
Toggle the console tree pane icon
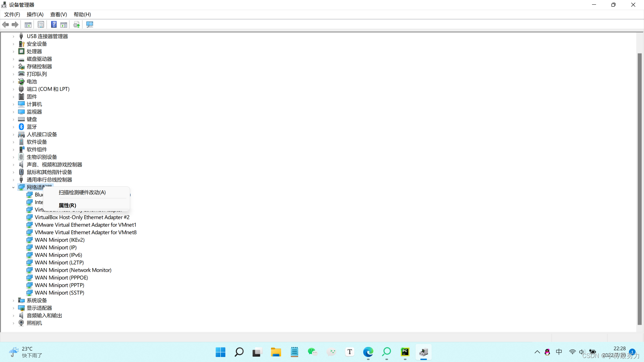tap(28, 24)
